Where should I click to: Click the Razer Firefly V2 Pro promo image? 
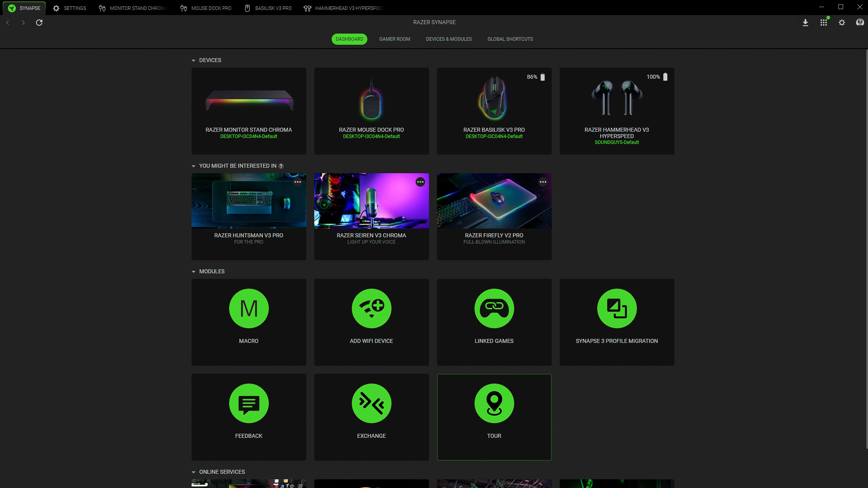[x=494, y=201]
